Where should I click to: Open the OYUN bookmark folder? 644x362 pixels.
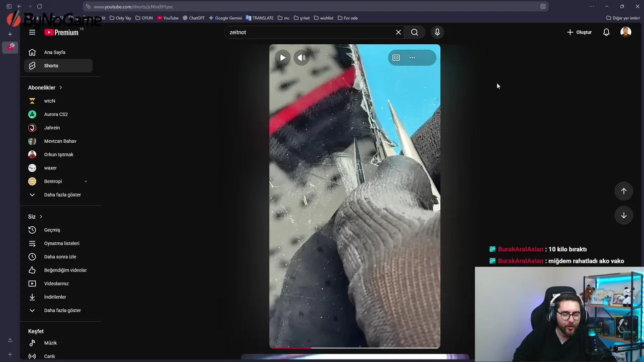(144, 18)
